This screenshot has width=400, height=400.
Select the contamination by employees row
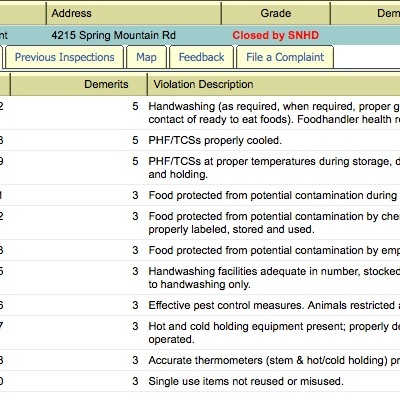point(200,250)
